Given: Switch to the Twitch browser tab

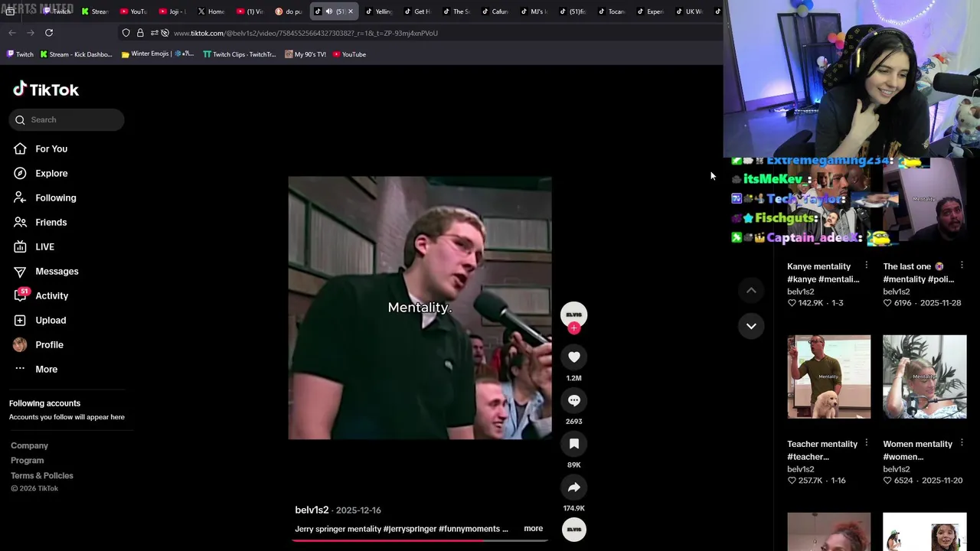Looking at the screenshot, I should [x=55, y=11].
